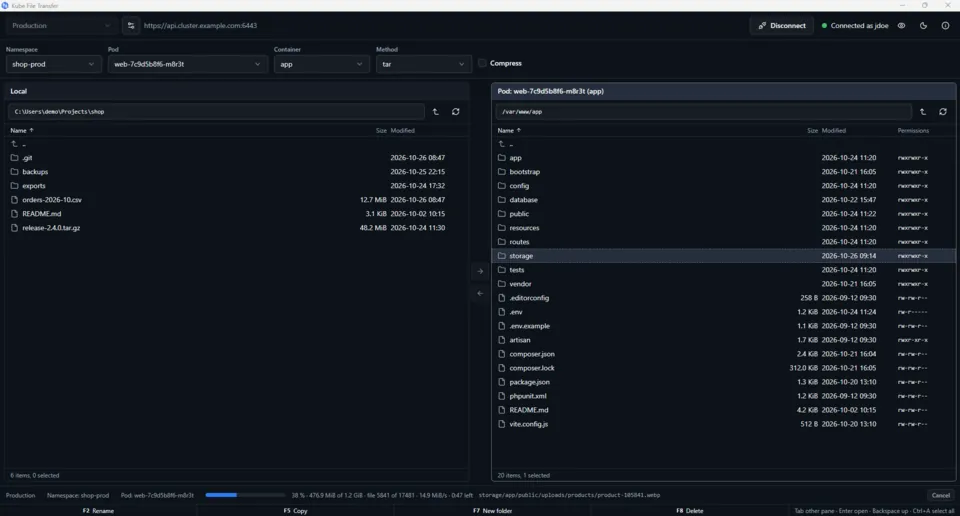Viewport: 960px width, 516px height.
Task: Click the cluster URL field
Action: tap(200, 26)
